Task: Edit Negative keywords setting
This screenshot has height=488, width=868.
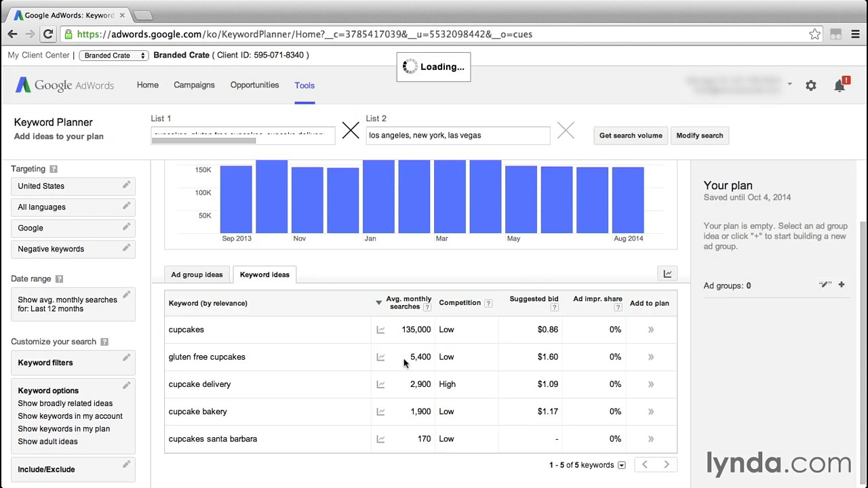Action: [126, 248]
